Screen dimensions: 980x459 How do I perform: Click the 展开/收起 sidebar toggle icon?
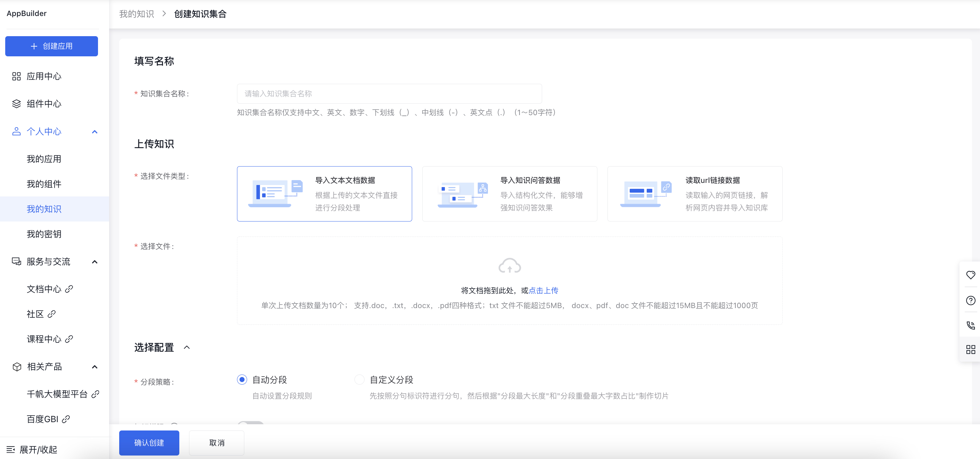click(x=11, y=450)
